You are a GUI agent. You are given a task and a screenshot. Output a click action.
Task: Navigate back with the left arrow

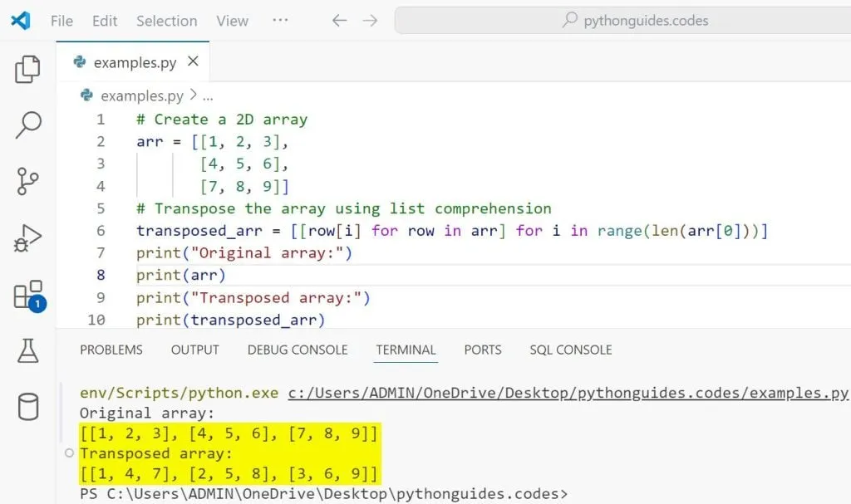pos(339,21)
